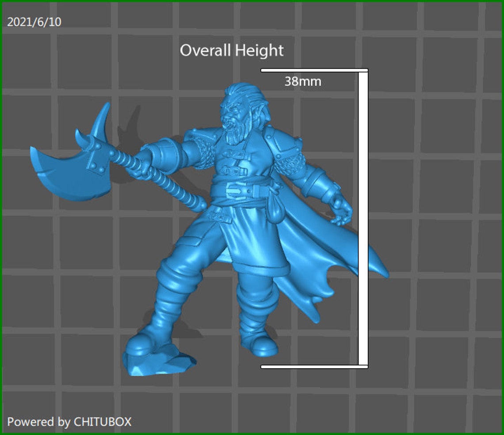Viewport: 504px width, 435px height.
Task: Expand the 38mm measurement label
Action: click(x=303, y=81)
